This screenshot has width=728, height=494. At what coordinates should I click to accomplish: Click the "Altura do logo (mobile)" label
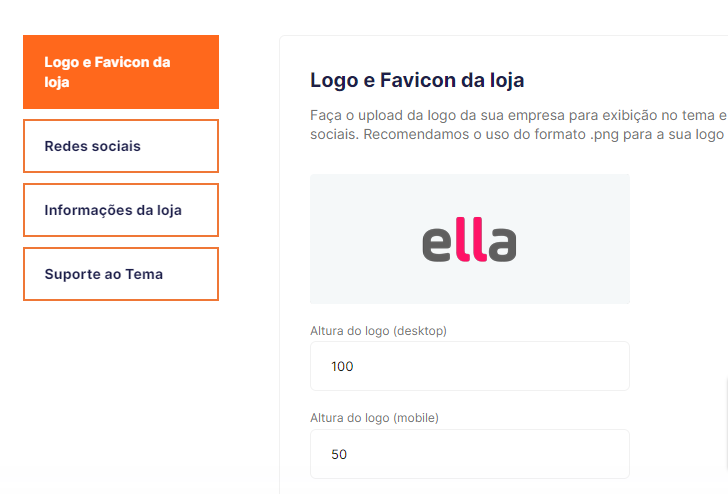[x=375, y=418]
